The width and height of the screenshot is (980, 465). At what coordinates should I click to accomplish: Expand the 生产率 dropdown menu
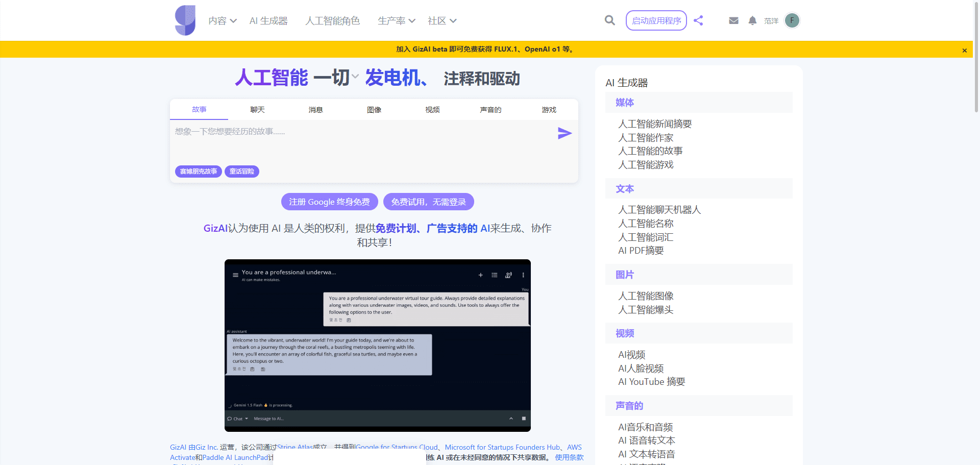(397, 21)
